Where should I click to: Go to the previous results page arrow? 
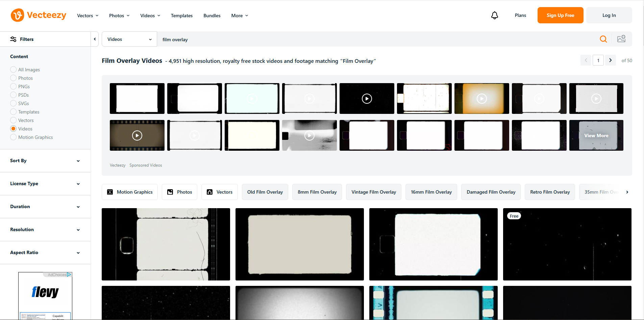[x=586, y=60]
